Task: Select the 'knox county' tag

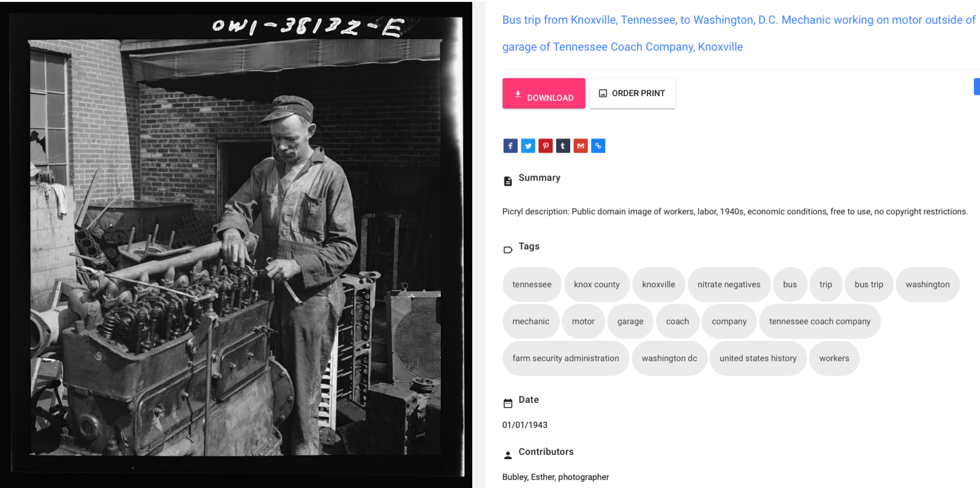Action: 597,285
